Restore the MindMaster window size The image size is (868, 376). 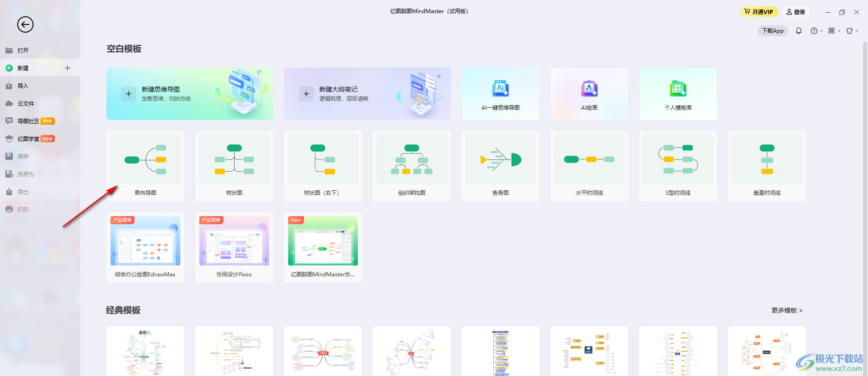pos(842,12)
